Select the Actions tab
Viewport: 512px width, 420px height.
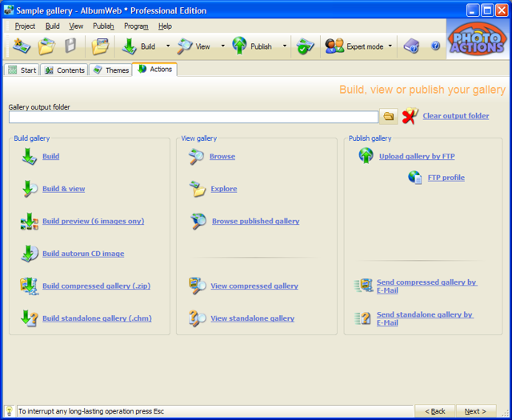point(154,70)
